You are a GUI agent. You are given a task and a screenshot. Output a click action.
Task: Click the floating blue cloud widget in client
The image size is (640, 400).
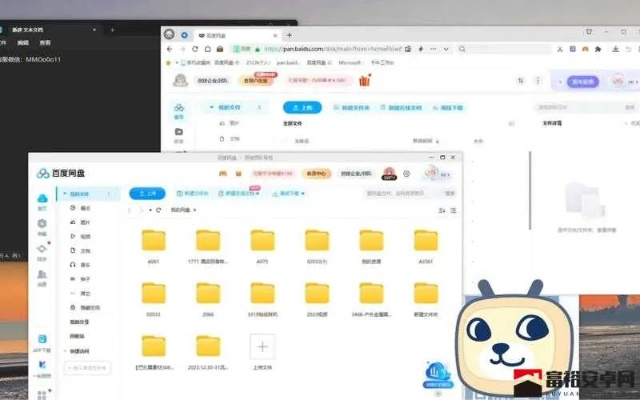438,374
